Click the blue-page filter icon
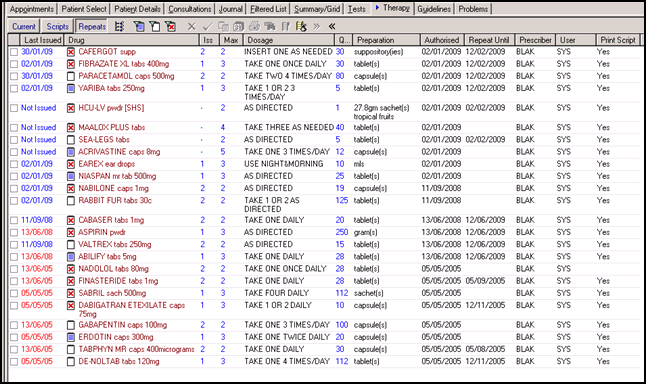Image resolution: width=646 pixels, height=384 pixels. click(139, 27)
